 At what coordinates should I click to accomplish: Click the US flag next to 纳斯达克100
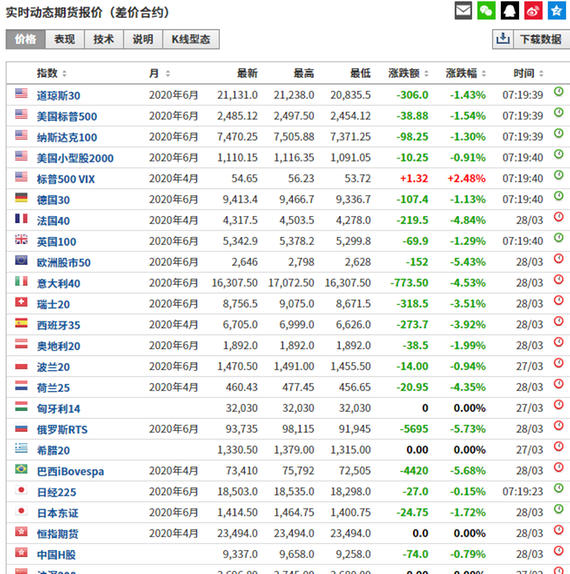tap(21, 135)
